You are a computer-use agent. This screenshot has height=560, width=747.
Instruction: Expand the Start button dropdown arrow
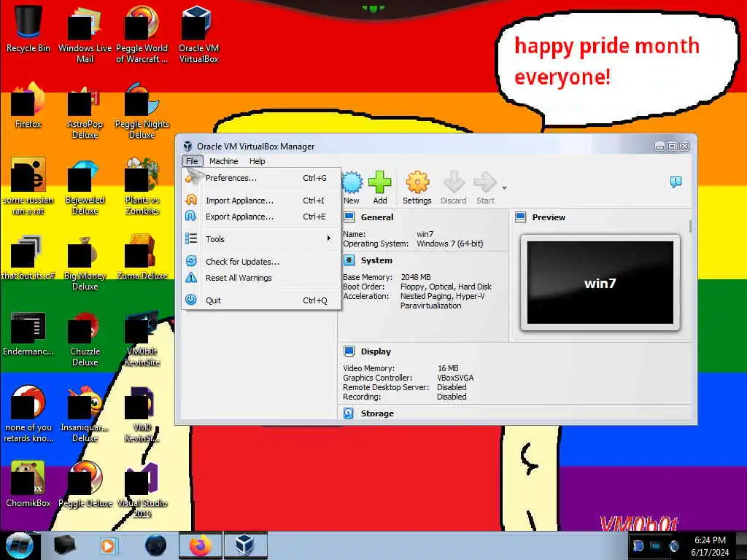click(504, 187)
